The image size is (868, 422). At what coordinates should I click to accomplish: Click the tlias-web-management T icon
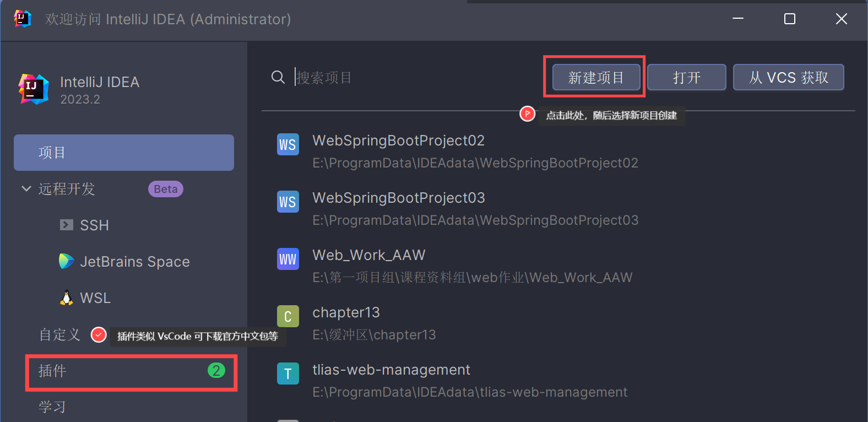pyautogui.click(x=287, y=374)
